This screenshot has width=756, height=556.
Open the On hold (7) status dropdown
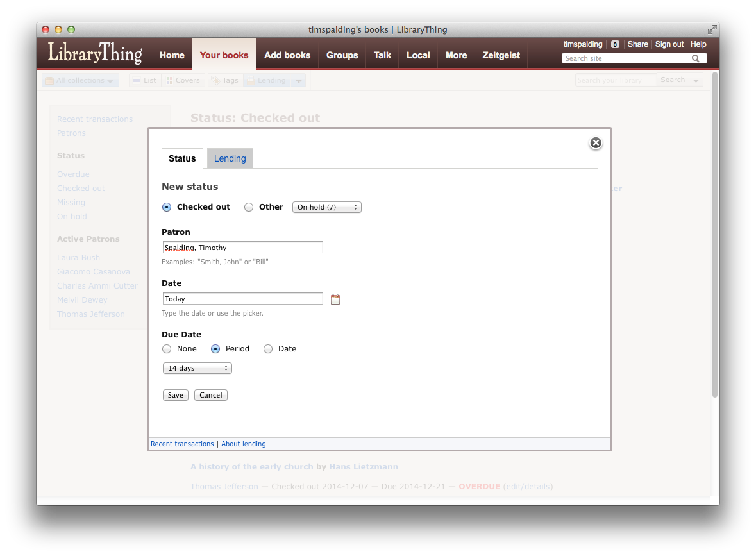point(327,207)
